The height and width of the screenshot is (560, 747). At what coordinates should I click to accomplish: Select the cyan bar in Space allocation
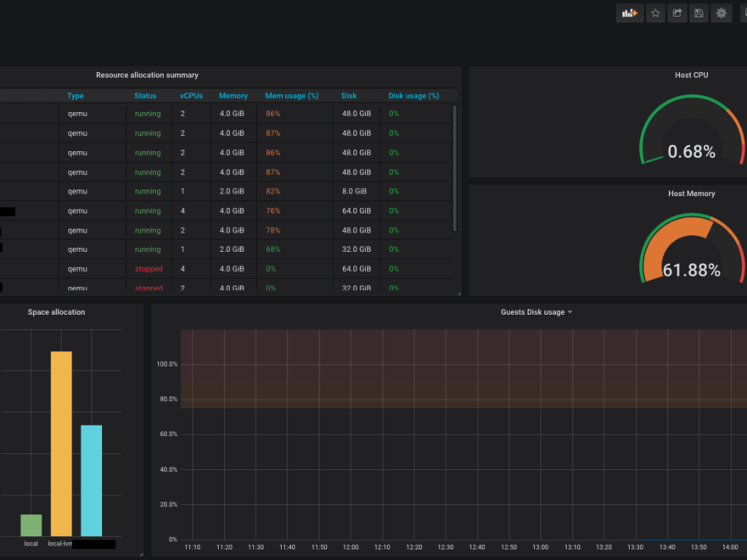click(92, 480)
